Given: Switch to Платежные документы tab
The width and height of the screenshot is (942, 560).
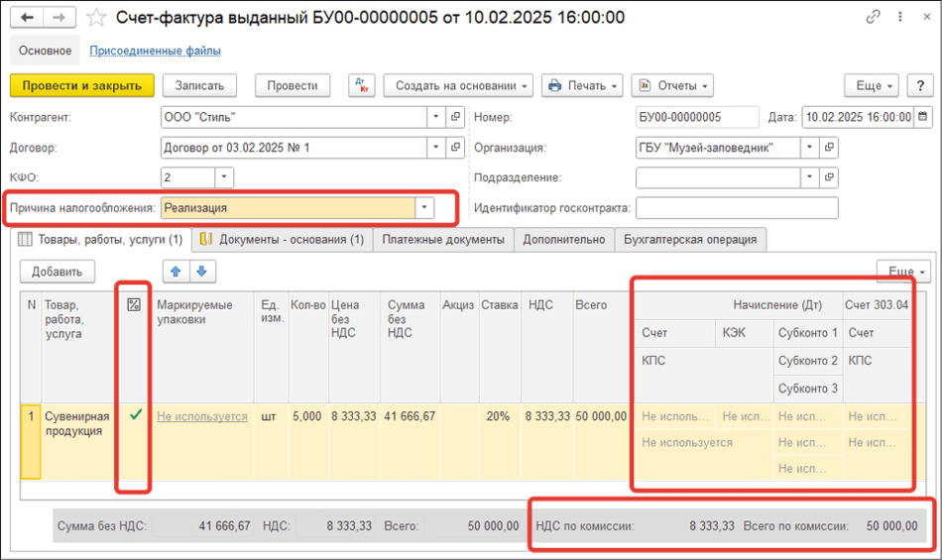Looking at the screenshot, I should click(x=443, y=239).
